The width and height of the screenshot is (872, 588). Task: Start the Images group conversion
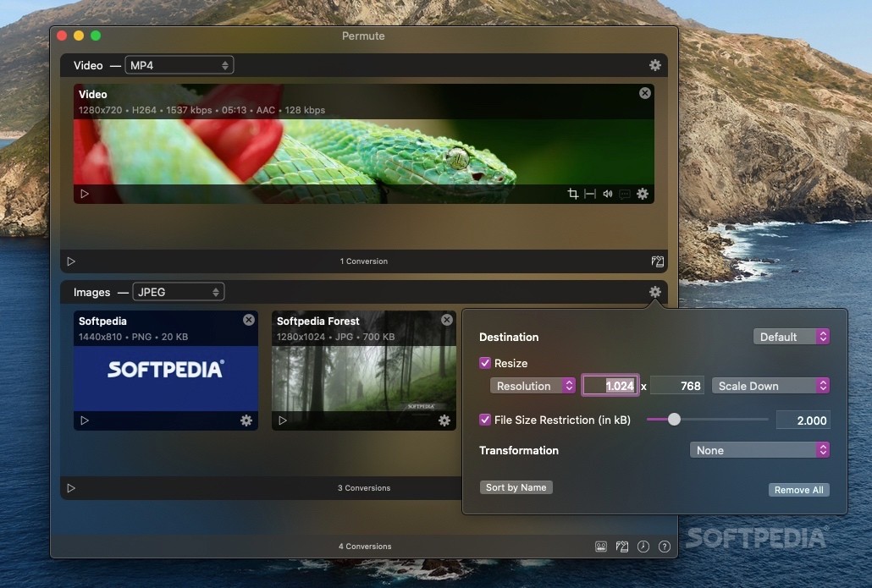pyautogui.click(x=71, y=488)
